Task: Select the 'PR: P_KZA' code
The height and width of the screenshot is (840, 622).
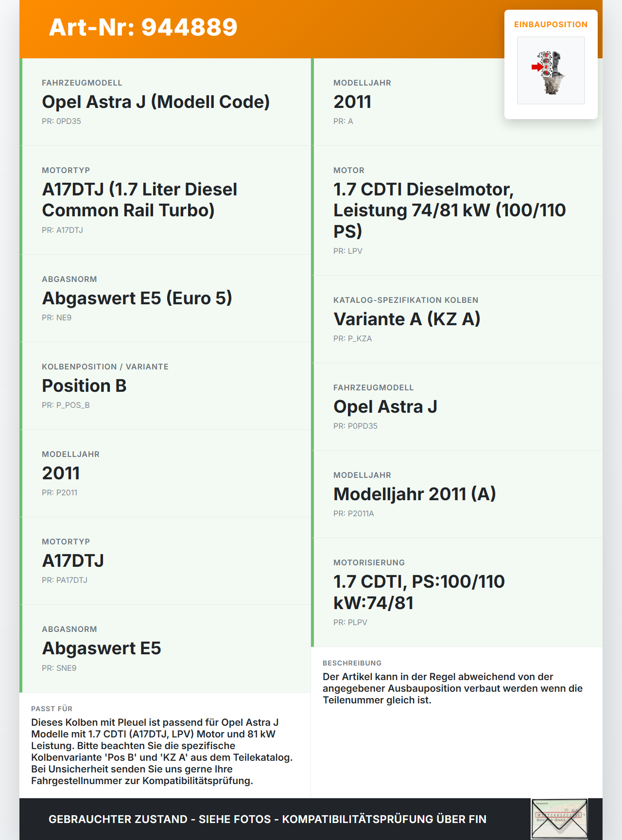Action: pos(352,338)
